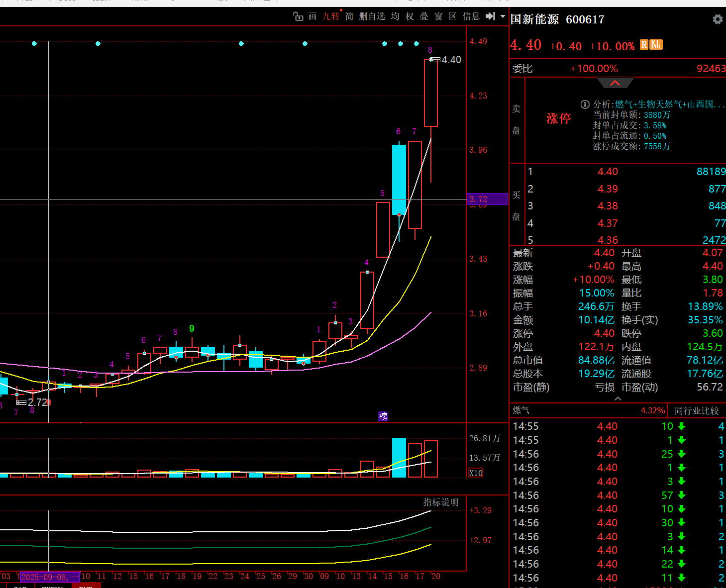Click the 委比 +100.00% value
The width and height of the screenshot is (726, 588).
pos(594,69)
